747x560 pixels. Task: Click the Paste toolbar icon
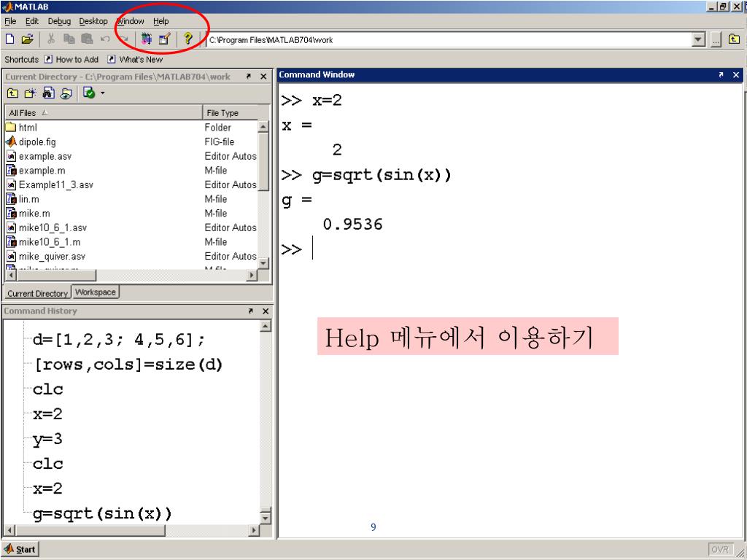tap(87, 39)
